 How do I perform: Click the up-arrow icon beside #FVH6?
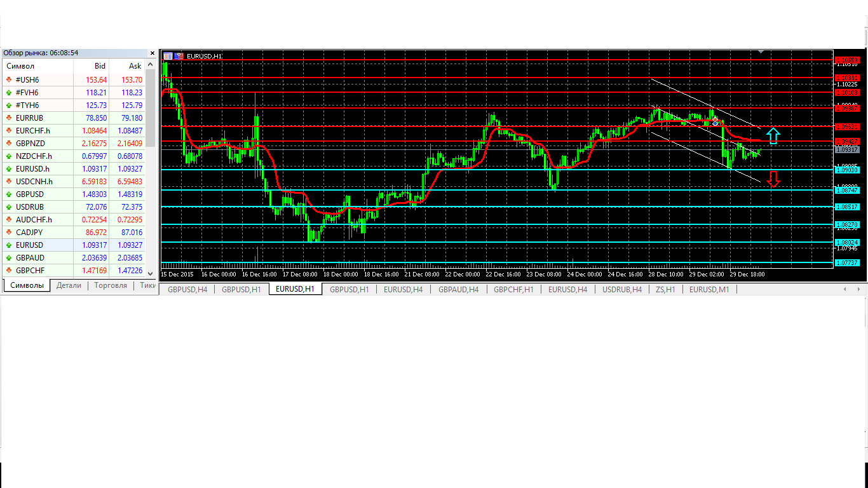[x=9, y=93]
